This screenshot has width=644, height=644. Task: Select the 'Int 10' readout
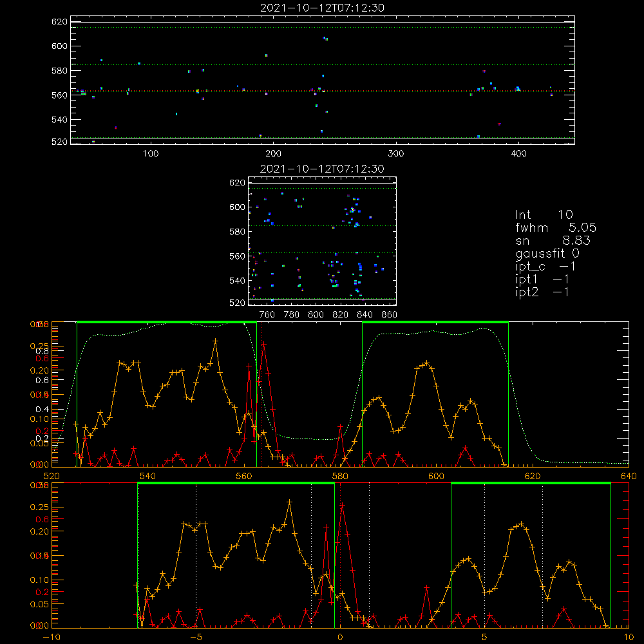(544, 214)
